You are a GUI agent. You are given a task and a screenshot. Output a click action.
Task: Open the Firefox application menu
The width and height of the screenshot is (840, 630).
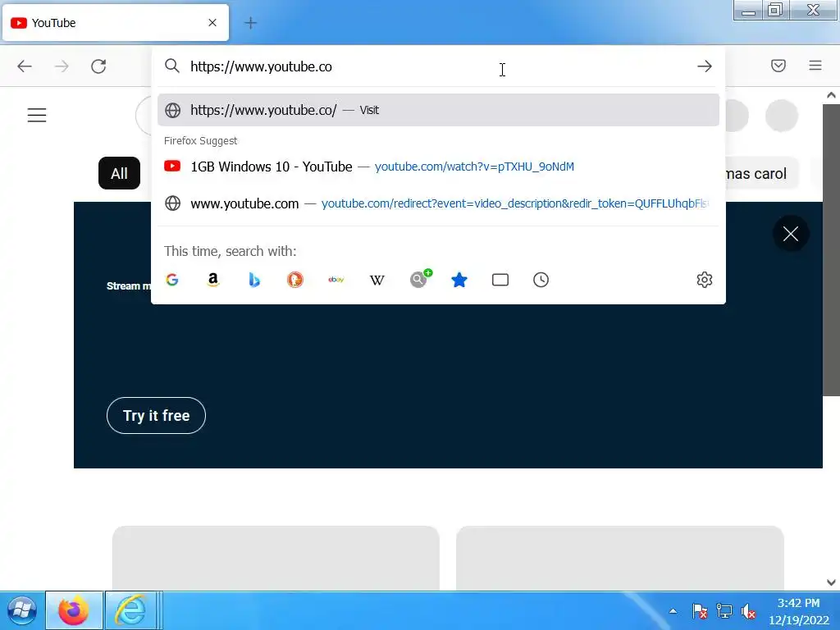click(x=815, y=66)
